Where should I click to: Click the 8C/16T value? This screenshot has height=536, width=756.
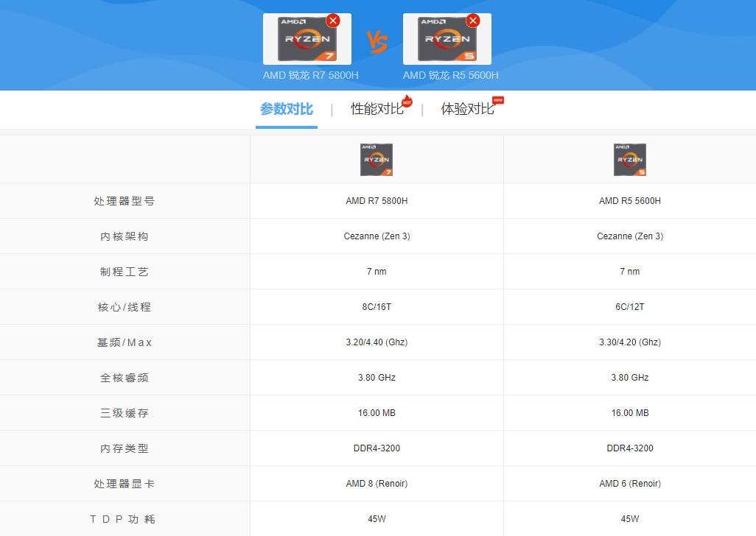(377, 307)
